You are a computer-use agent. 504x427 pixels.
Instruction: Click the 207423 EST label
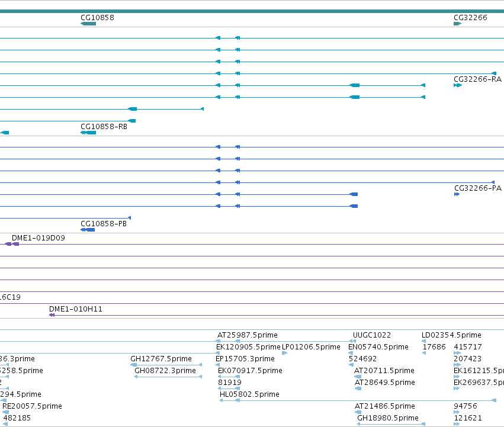[468, 359]
